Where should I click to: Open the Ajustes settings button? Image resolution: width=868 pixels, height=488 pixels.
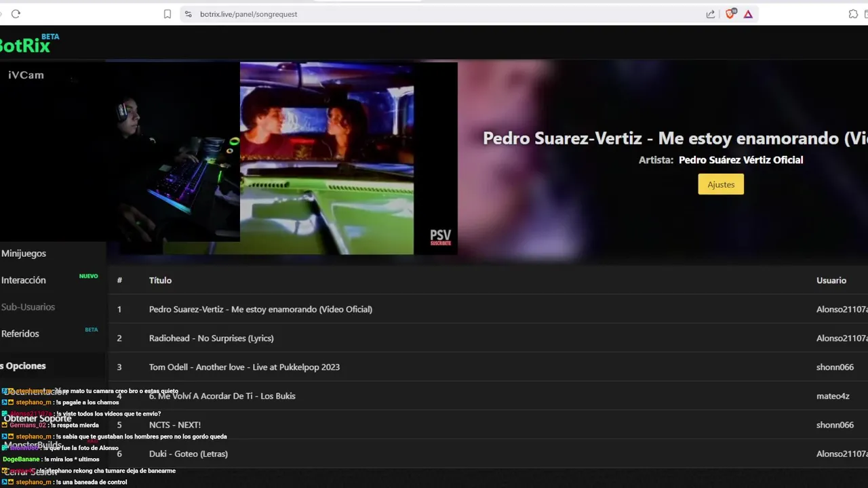[721, 184]
